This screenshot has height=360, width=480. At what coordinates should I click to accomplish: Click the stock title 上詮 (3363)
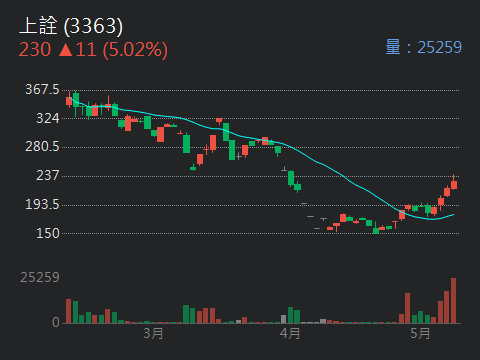coord(71,26)
